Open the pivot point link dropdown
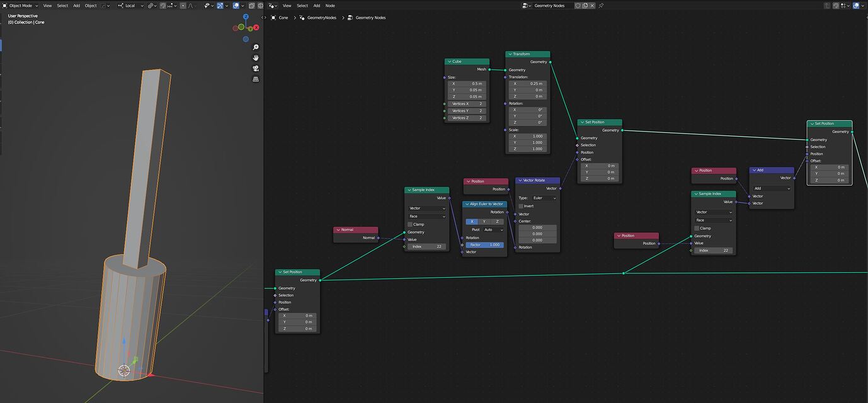Viewport: 868px width, 403px height. [152, 6]
